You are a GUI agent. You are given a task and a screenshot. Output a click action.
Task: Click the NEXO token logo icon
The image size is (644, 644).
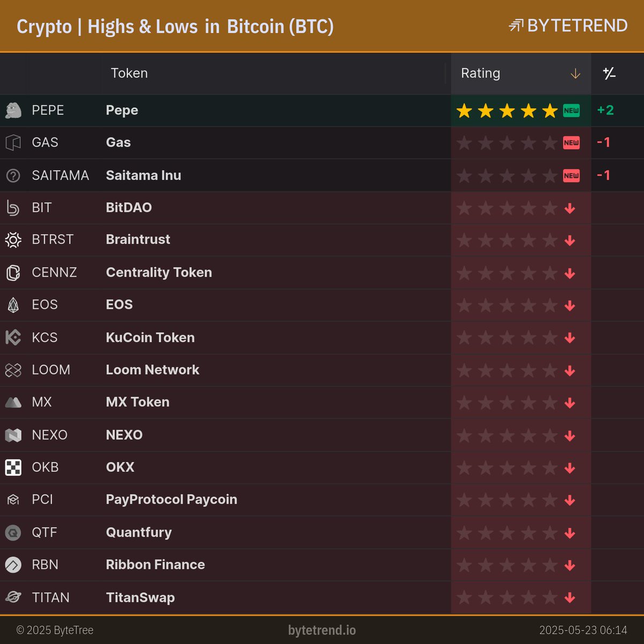(x=13, y=435)
